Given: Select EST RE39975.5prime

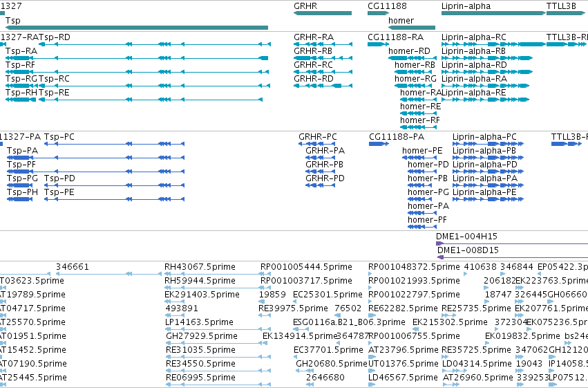Looking at the screenshot, I should pos(293,309).
